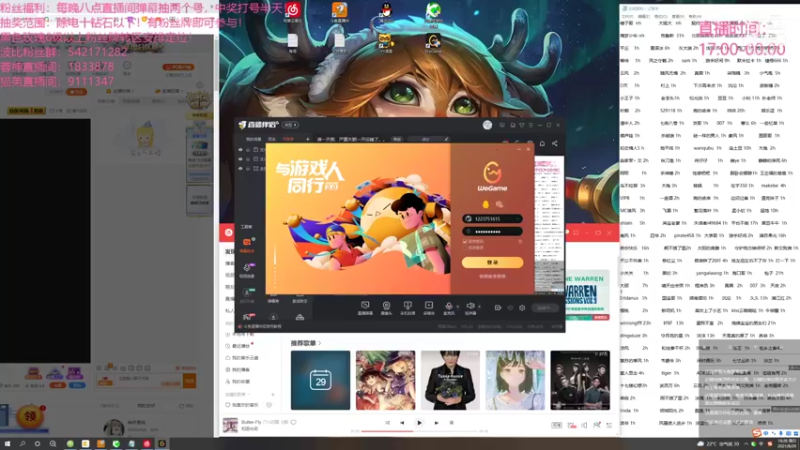Open man in black suit playlist cover
The image size is (800, 450).
click(x=450, y=380)
